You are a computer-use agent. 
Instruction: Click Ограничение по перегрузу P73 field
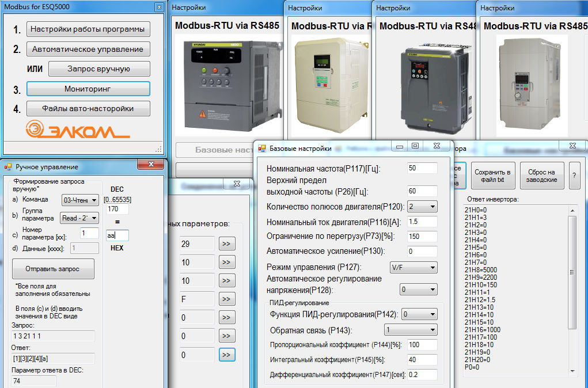point(422,237)
